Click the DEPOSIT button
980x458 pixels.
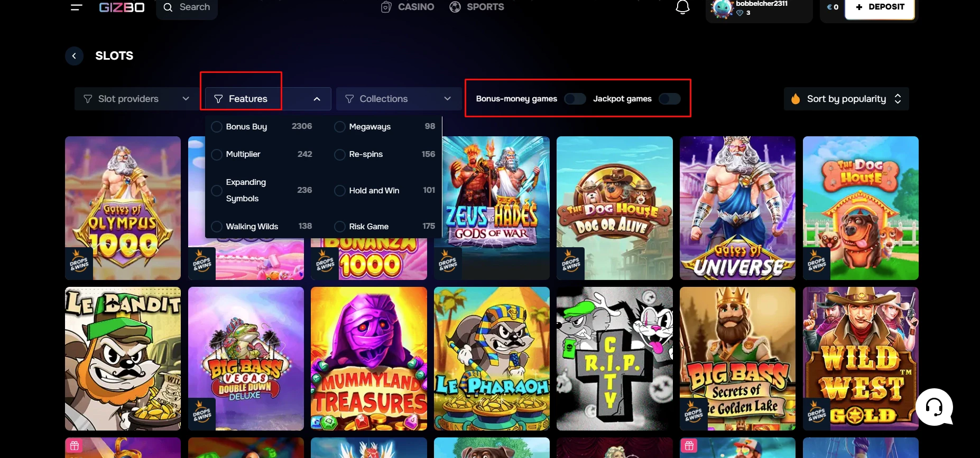(880, 7)
